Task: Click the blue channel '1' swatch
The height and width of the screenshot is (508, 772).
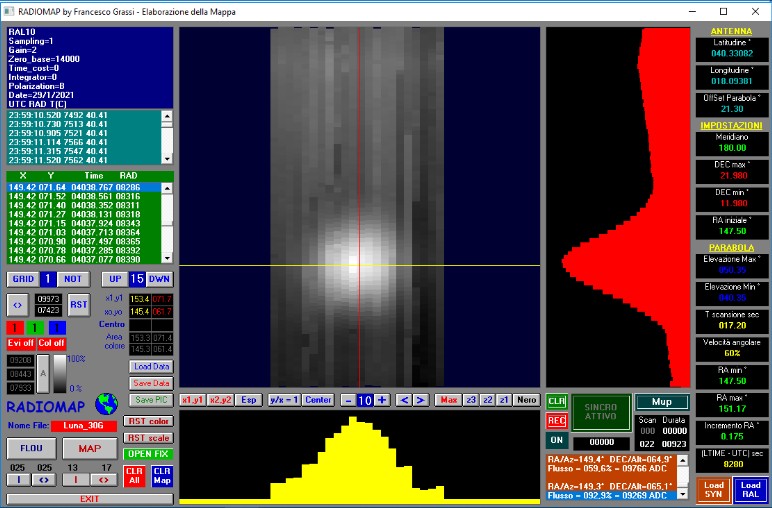Action: click(x=57, y=328)
